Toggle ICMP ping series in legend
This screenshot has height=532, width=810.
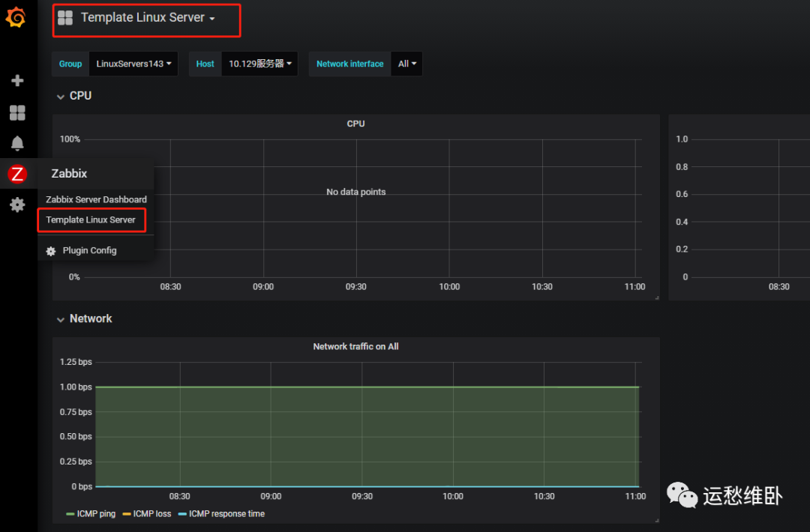pos(91,514)
